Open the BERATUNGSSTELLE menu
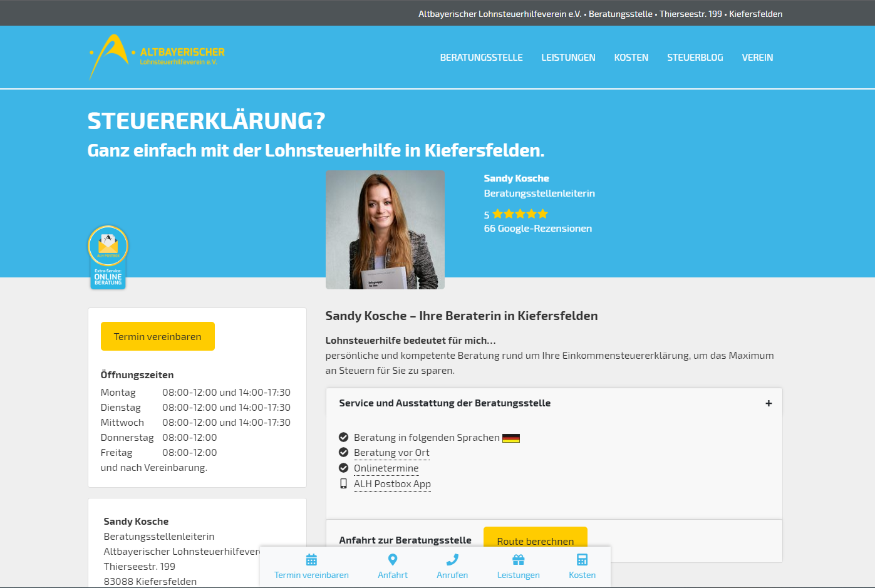 pyautogui.click(x=482, y=58)
